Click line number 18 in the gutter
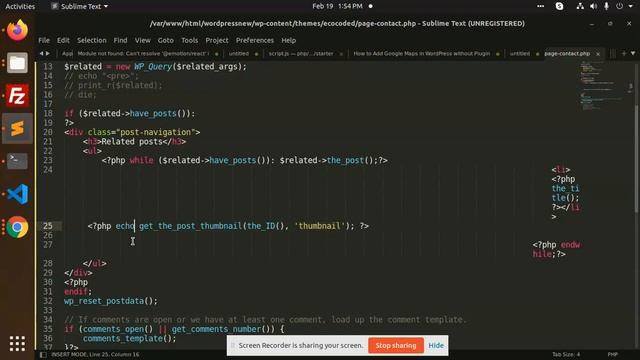Viewport: 640px width, 360px height. coord(48,113)
